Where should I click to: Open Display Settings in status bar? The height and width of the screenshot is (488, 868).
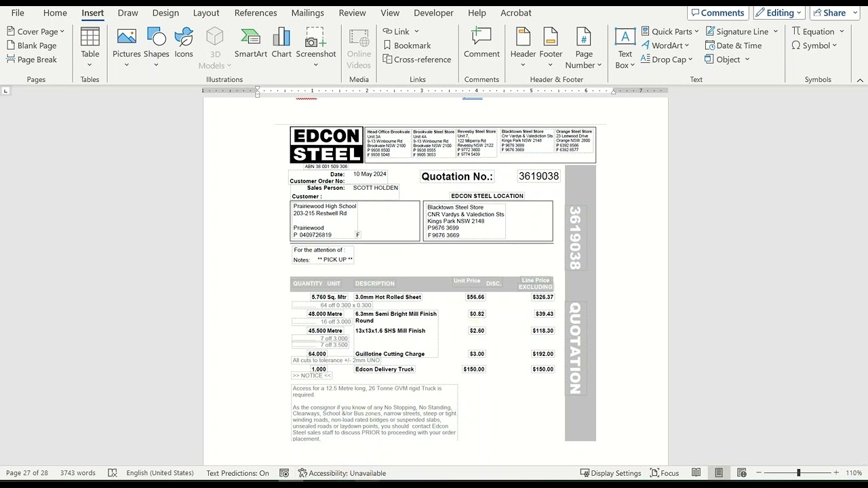tap(610, 473)
